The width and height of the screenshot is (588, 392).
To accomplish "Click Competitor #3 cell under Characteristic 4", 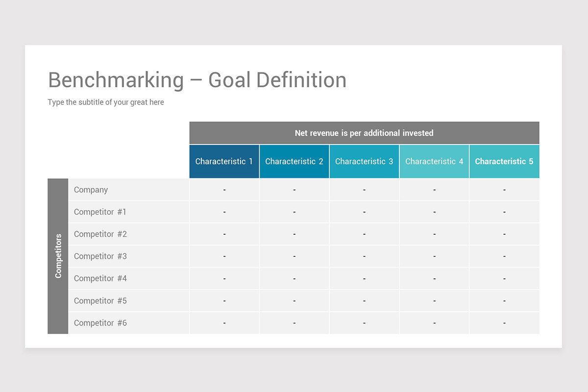I will [x=434, y=256].
